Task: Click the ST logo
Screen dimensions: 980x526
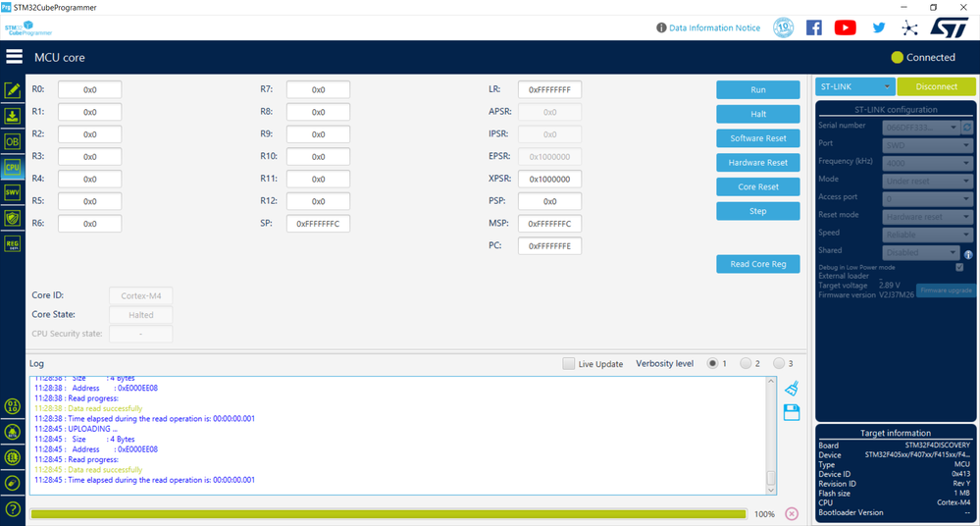Action: click(950, 27)
